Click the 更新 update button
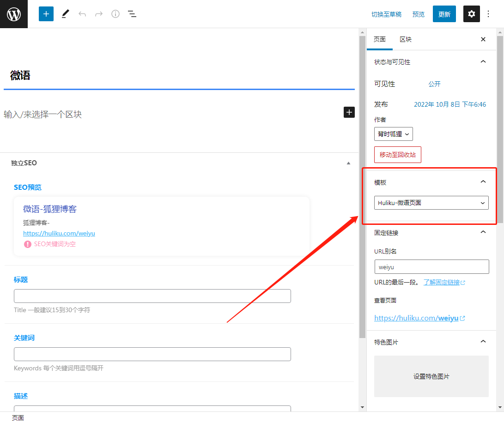The height and width of the screenshot is (423, 504). (x=444, y=14)
